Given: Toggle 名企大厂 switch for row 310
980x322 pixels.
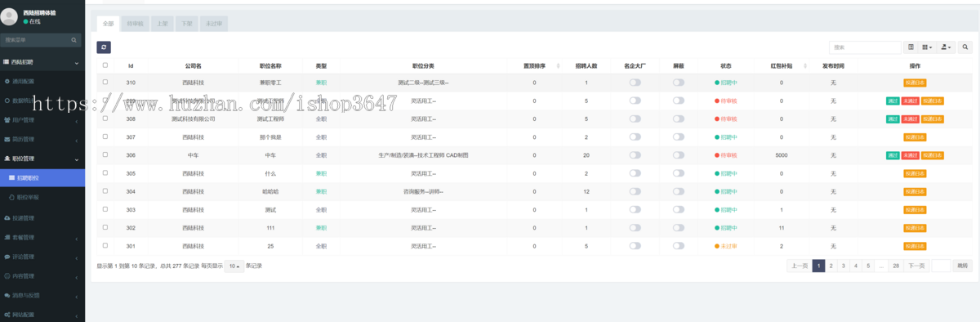Looking at the screenshot, I should tap(635, 83).
